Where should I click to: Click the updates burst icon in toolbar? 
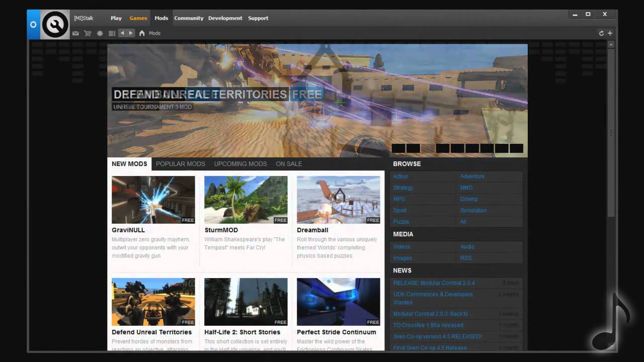tap(100, 33)
